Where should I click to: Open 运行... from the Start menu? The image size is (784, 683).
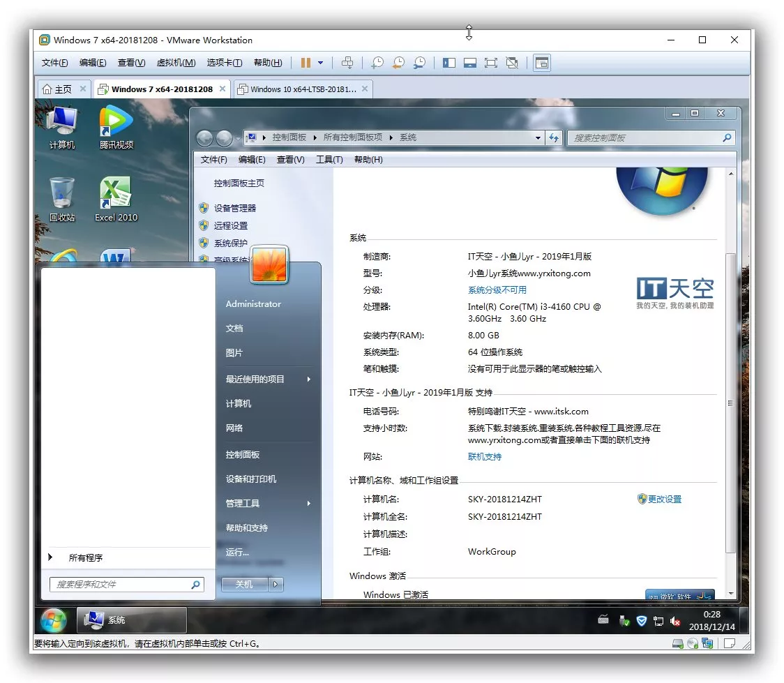click(x=237, y=553)
